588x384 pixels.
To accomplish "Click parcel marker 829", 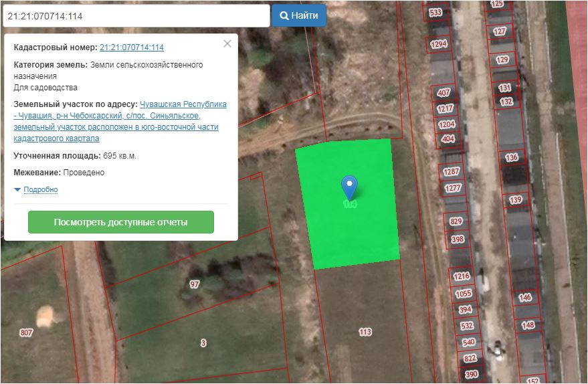I will (x=456, y=221).
